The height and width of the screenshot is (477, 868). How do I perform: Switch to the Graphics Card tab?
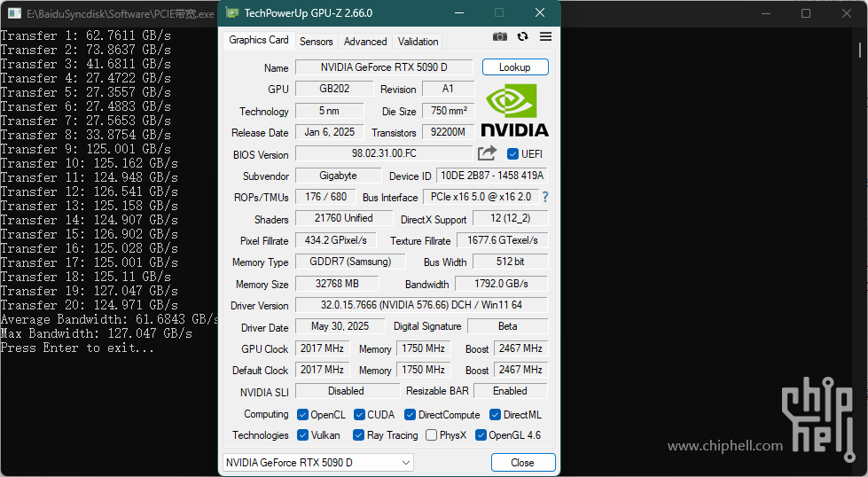(259, 40)
